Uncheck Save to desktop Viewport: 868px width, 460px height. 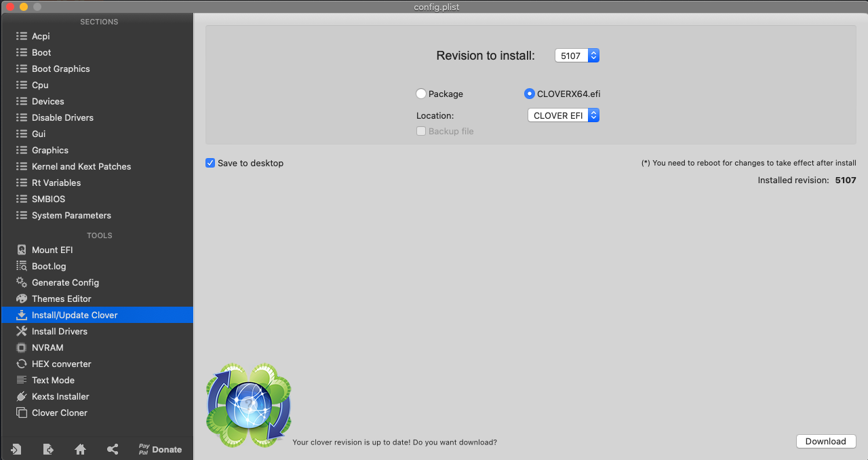(210, 163)
